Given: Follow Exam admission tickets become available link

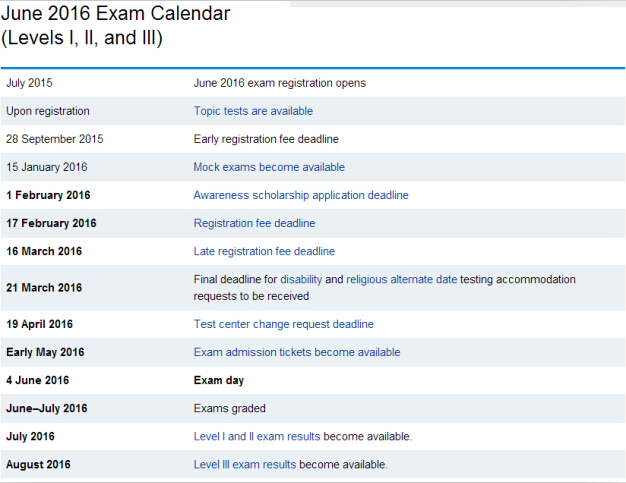Looking at the screenshot, I should tap(296, 352).
